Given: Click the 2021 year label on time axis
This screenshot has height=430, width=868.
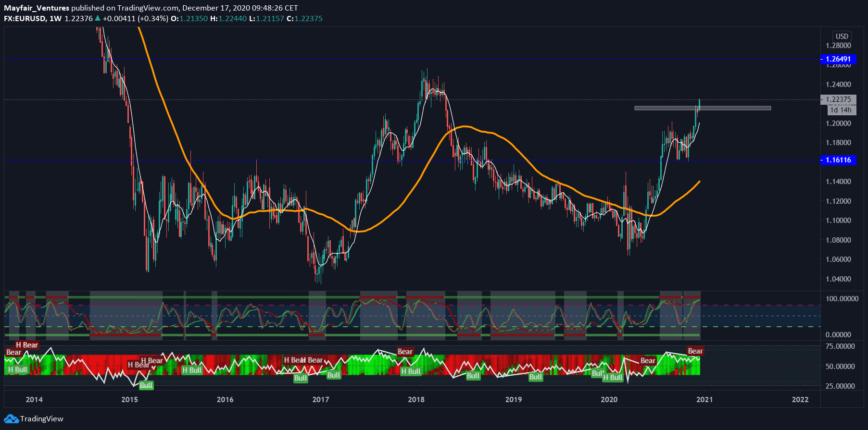Looking at the screenshot, I should 705,400.
